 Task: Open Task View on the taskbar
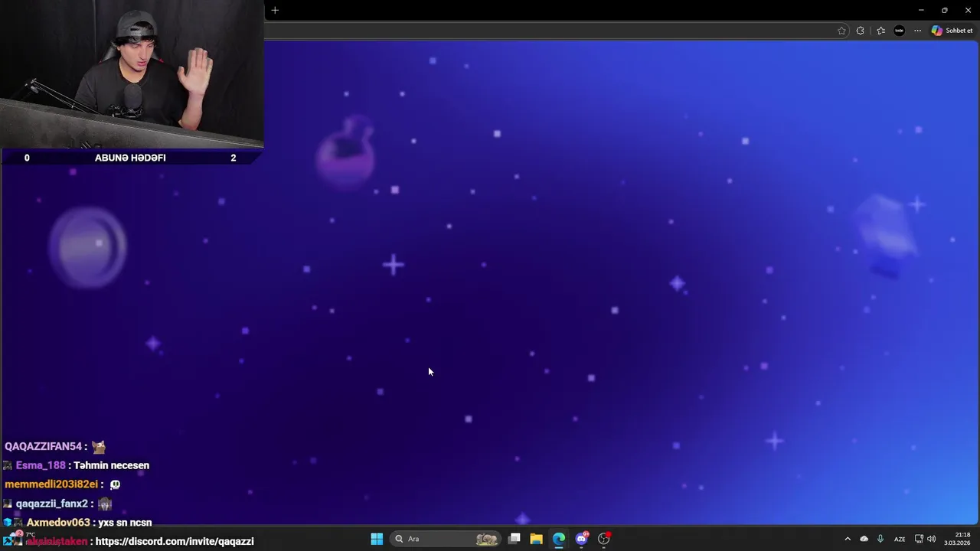tap(514, 539)
